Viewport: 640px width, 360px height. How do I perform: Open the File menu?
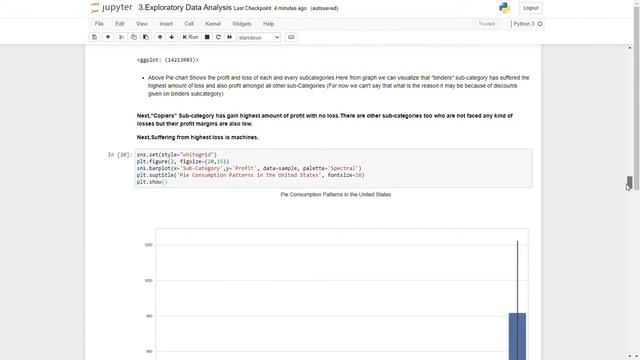pos(99,24)
